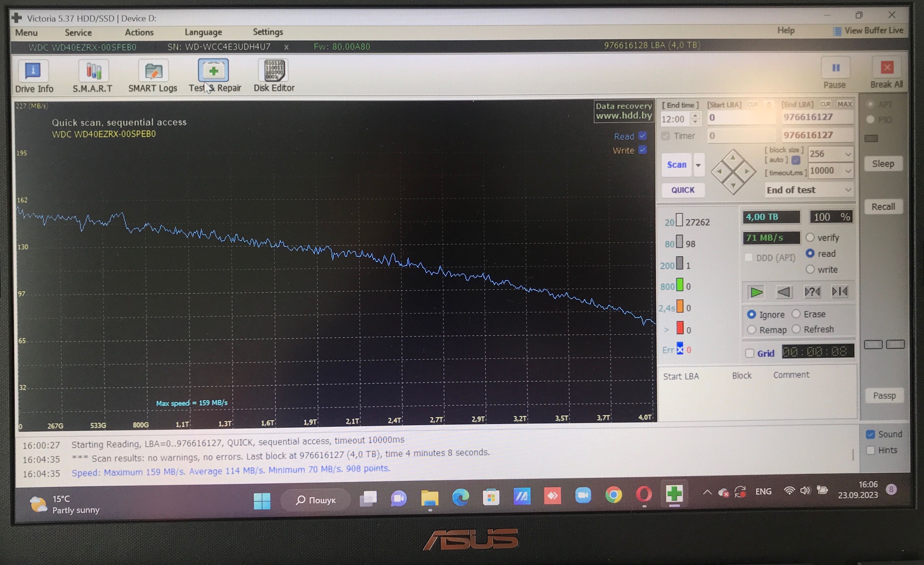Open the Menu menu
Screen dimensions: 924x565
point(26,33)
